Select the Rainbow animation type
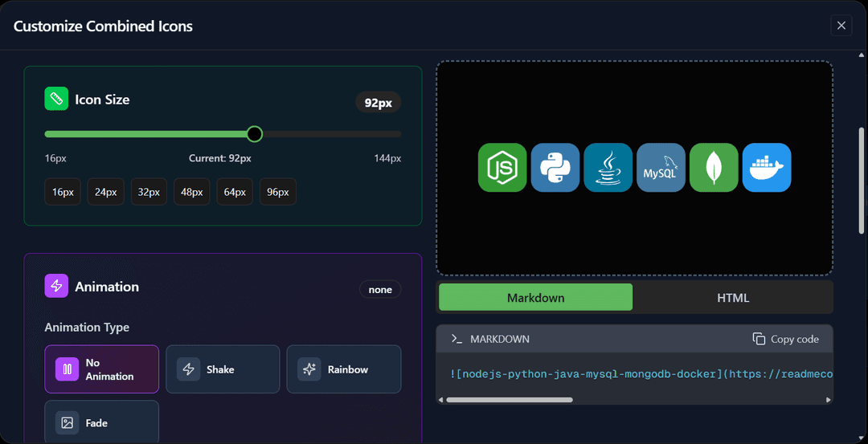 click(344, 369)
